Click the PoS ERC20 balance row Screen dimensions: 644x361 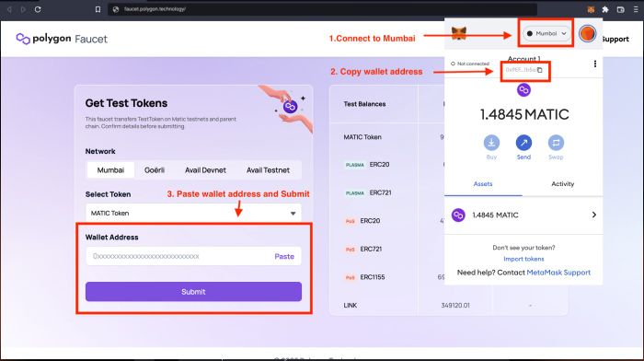pyautogui.click(x=362, y=221)
